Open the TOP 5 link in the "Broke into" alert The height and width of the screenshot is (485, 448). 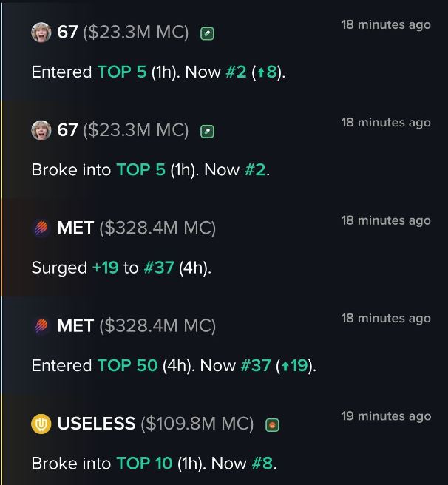pyautogui.click(x=140, y=170)
